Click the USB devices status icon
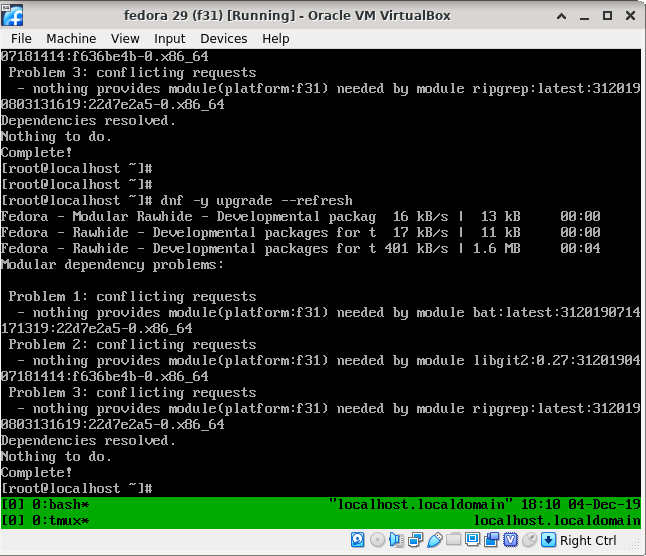Viewport: 646px width, 556px height. pyautogui.click(x=435, y=540)
